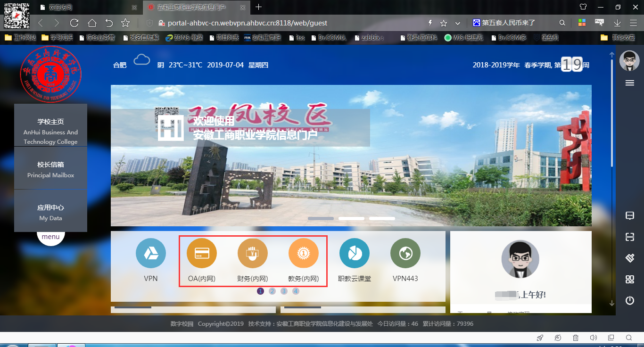Expand the address bar dropdown chevron
Viewport: 644px width, 347px height.
point(458,23)
